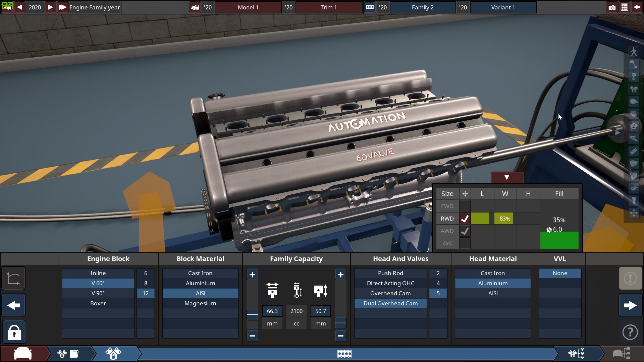644x362 pixels.
Task: Select Boxer engine block
Action: 98,303
